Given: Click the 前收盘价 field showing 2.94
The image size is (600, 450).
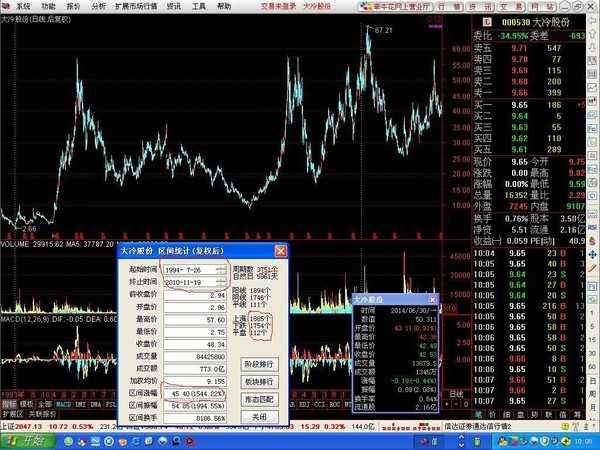Looking at the screenshot, I should [x=195, y=295].
